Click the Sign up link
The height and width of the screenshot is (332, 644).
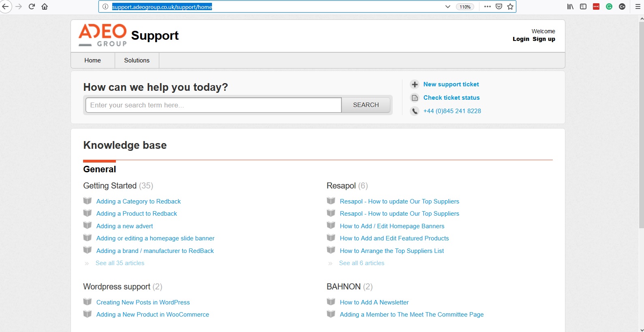(x=544, y=39)
